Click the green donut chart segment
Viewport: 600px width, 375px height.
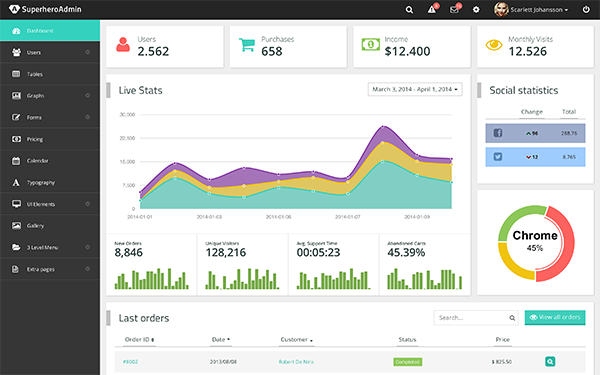pyautogui.click(x=517, y=218)
